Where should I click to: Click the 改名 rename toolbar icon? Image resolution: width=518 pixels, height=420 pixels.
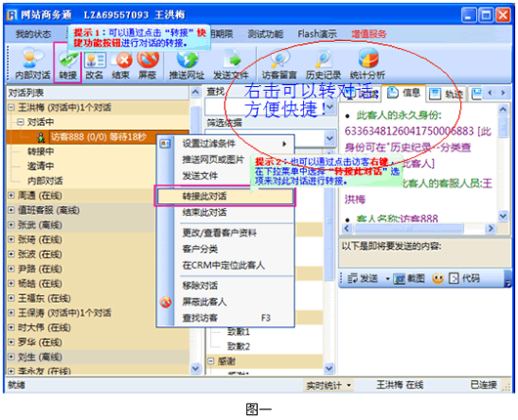[x=94, y=63]
